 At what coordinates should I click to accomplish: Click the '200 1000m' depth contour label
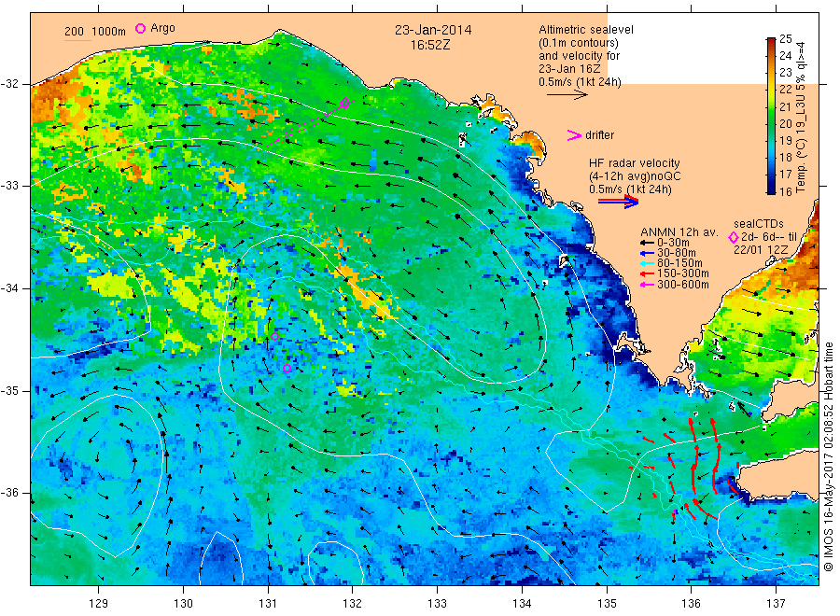(95, 31)
